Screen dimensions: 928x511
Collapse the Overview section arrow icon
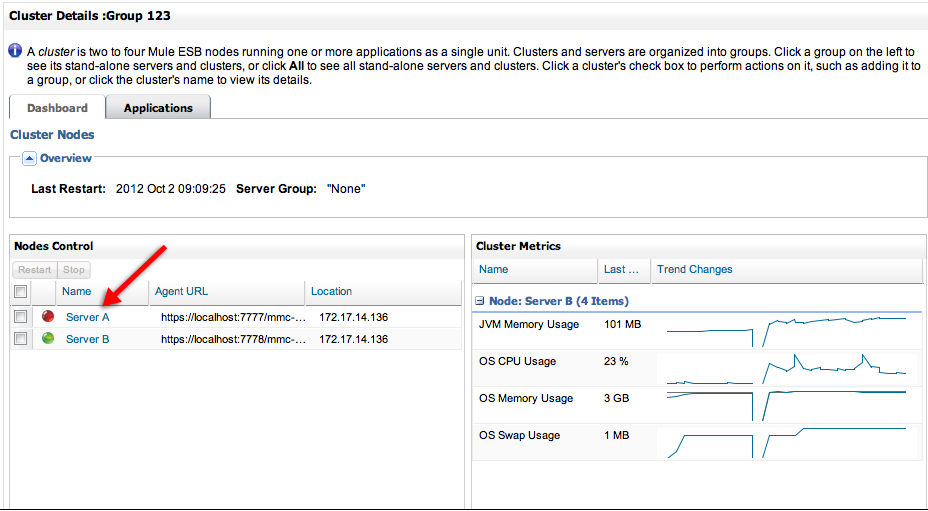pos(30,158)
